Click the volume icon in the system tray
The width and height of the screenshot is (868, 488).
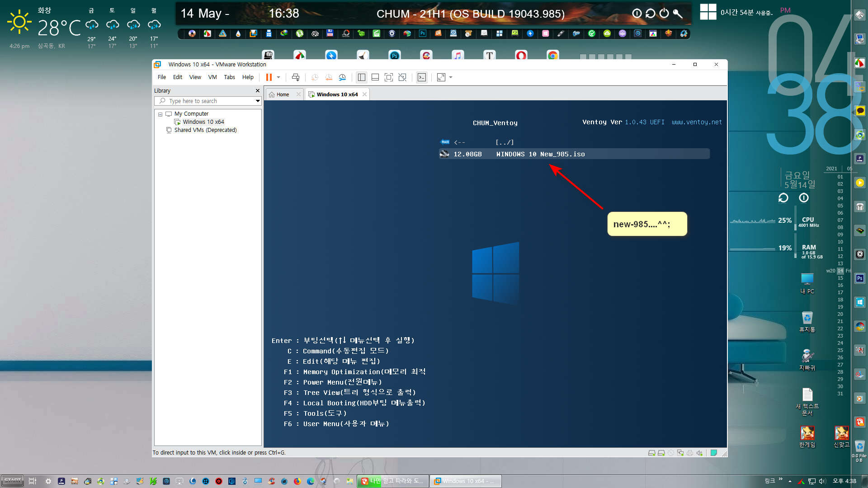click(x=822, y=481)
